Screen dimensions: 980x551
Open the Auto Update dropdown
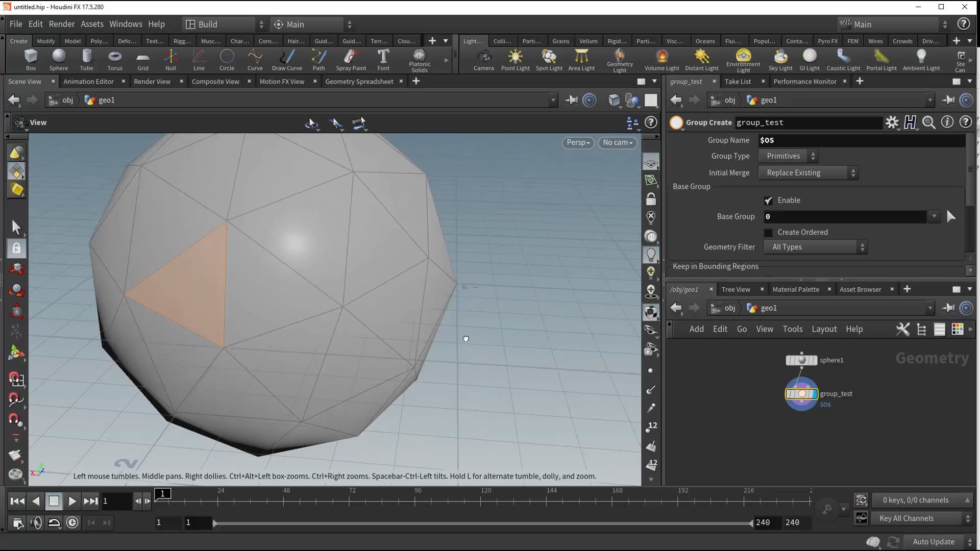pyautogui.click(x=940, y=542)
